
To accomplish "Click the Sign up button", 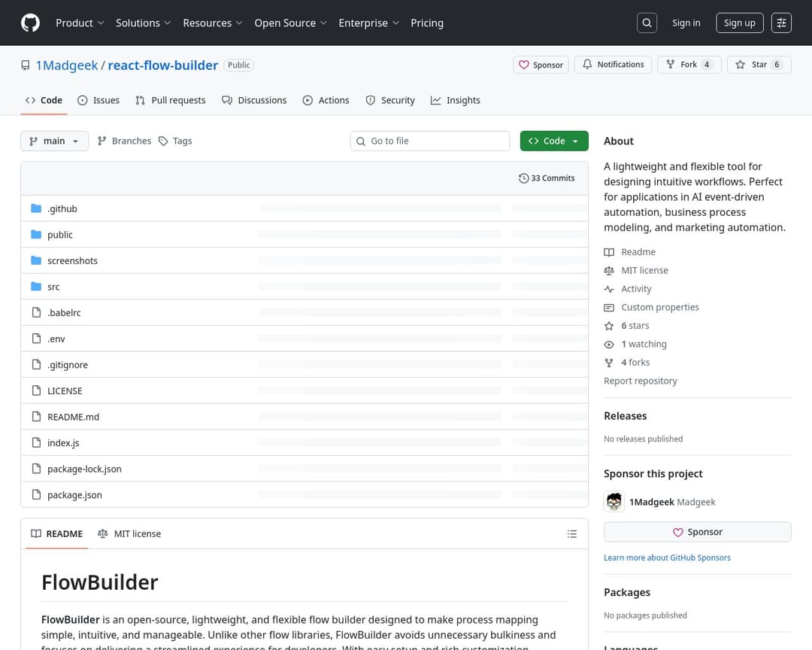I will click(739, 23).
